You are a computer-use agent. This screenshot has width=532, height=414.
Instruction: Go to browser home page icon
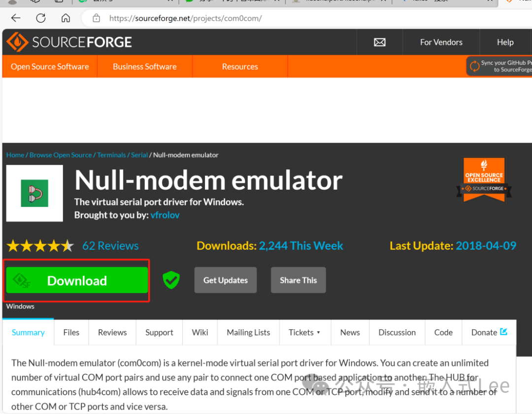[66, 18]
